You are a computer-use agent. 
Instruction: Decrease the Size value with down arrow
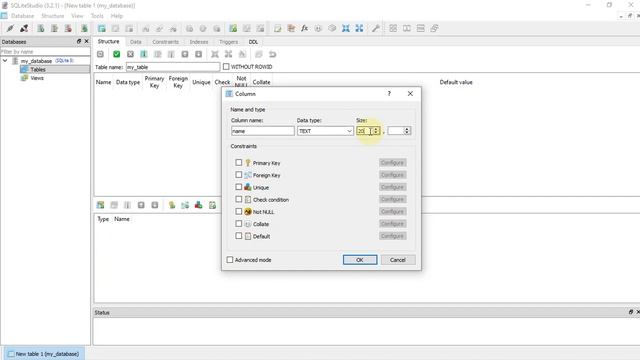click(x=376, y=133)
